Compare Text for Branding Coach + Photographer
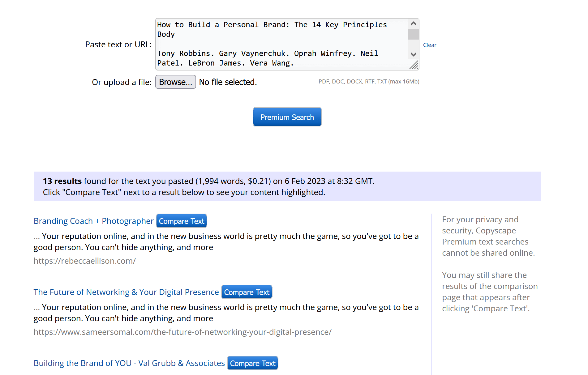The width and height of the screenshot is (588, 375). 182,221
